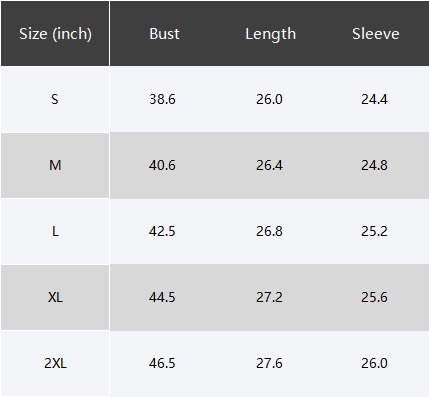Select the Length column header
429x397 pixels.
(x=271, y=34)
